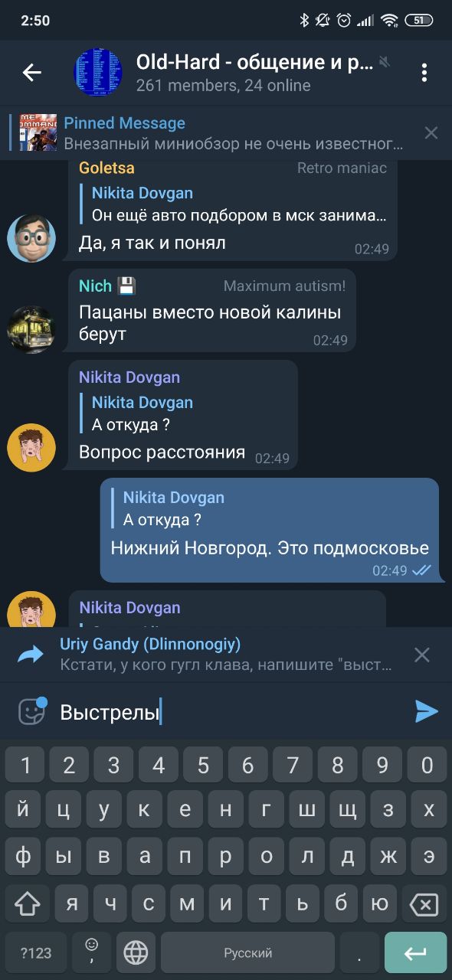Tap the emoji and comma key
Screen dimensions: 452x980
point(92,953)
